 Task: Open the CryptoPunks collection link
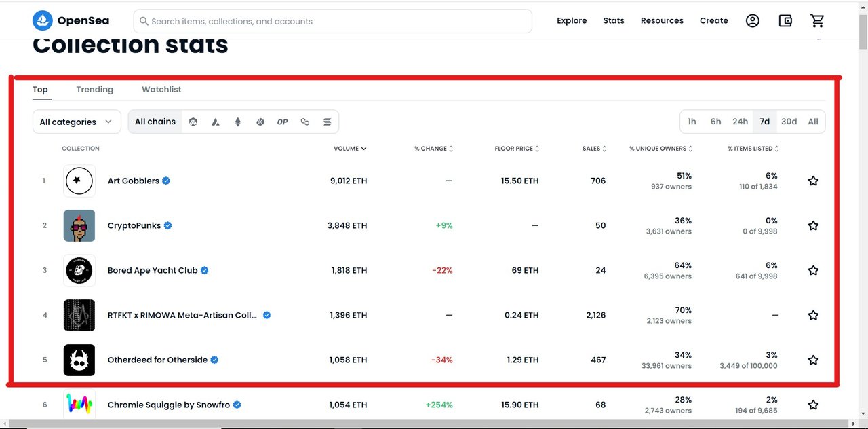point(134,225)
